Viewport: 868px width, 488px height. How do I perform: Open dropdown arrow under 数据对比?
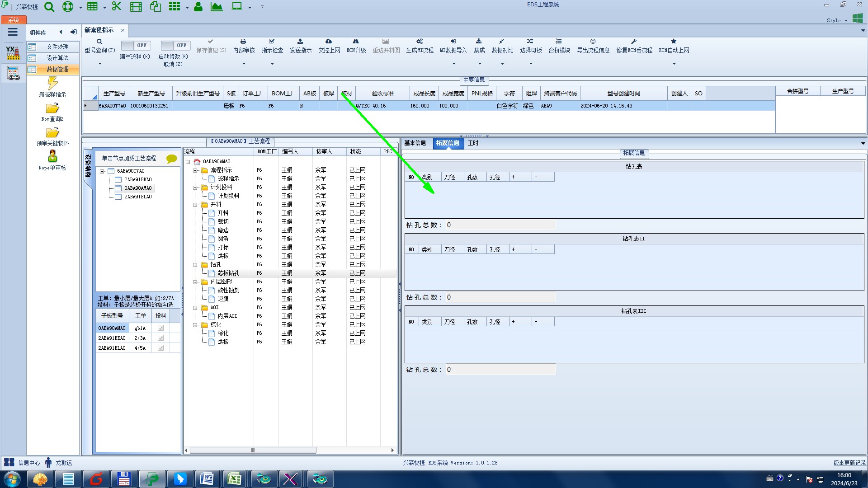[502, 64]
